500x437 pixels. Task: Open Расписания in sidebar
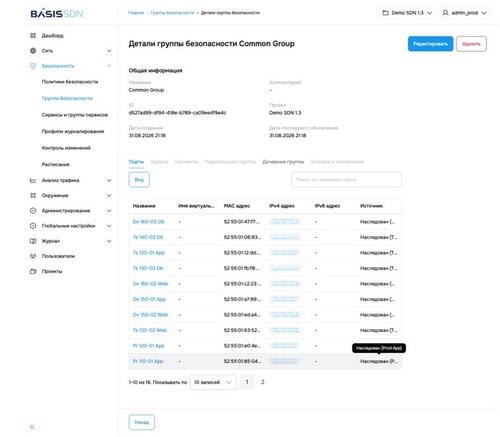tap(55, 164)
